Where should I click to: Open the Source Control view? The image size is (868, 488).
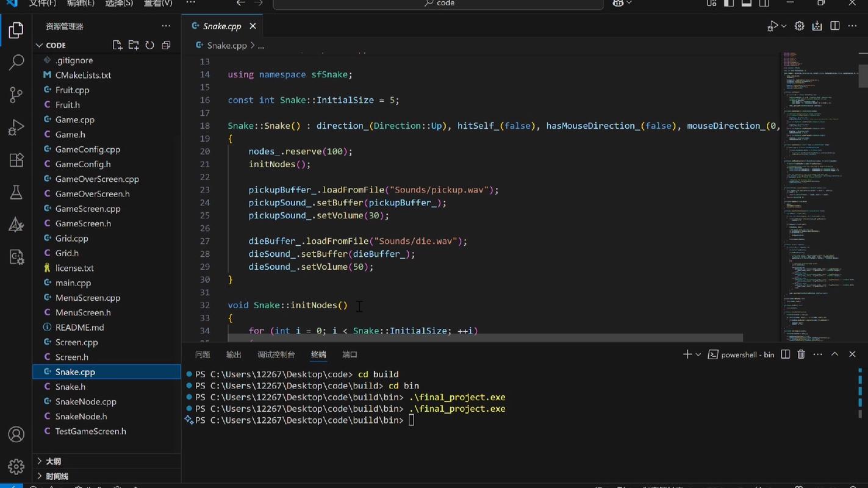click(16, 95)
